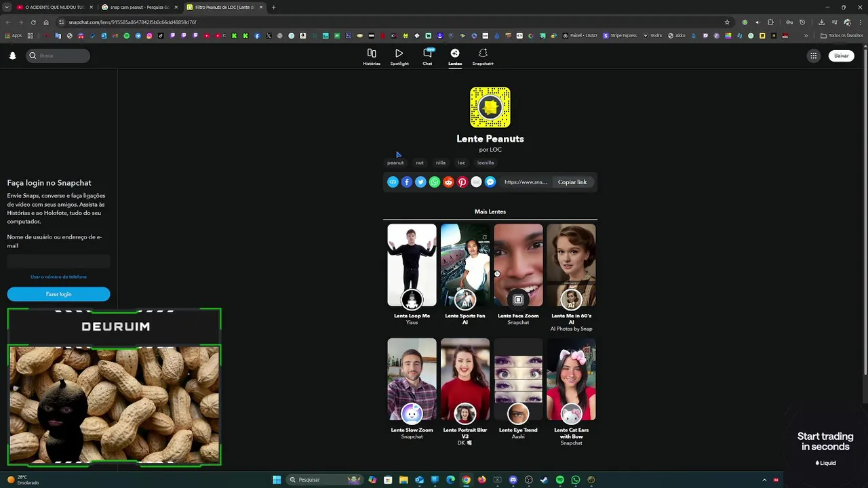
Task: Expand the overflow bookmarks chevron
Action: click(806, 35)
